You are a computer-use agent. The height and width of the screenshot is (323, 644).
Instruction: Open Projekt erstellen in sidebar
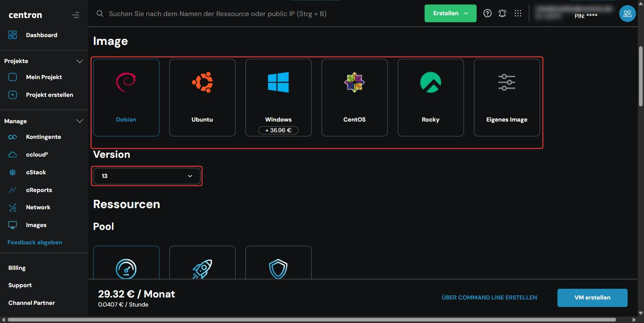click(x=49, y=95)
